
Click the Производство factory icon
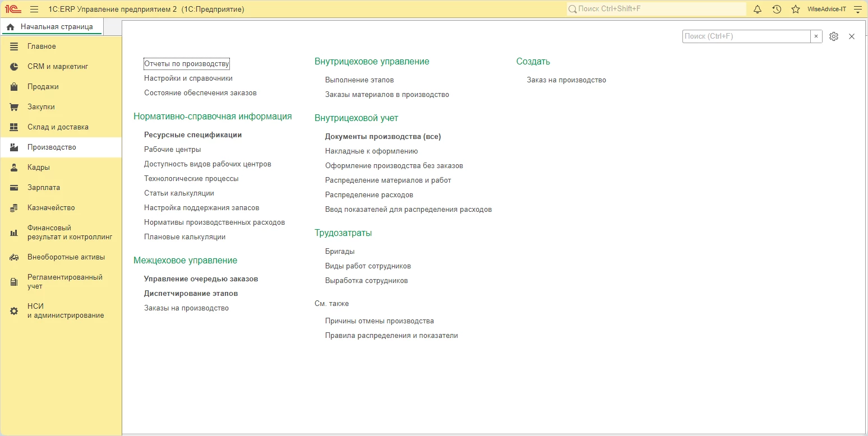pos(14,147)
